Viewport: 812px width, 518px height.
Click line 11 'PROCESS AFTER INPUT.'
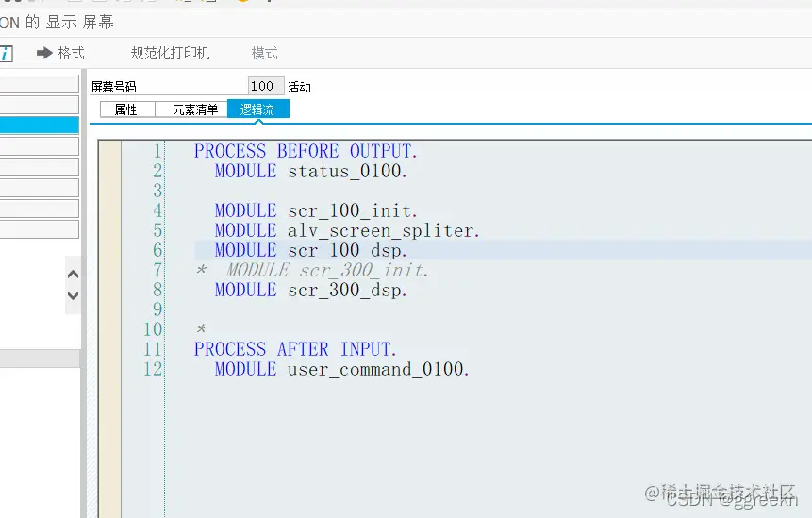click(295, 349)
